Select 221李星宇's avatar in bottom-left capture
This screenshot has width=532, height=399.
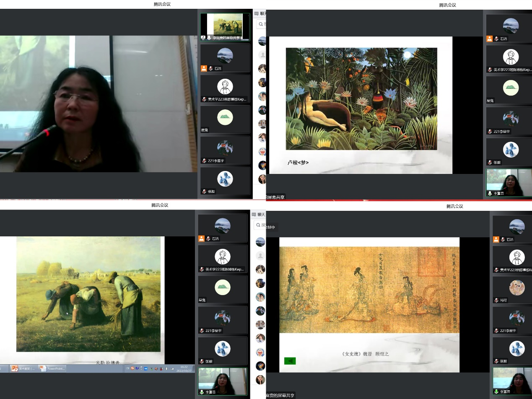[x=223, y=318]
